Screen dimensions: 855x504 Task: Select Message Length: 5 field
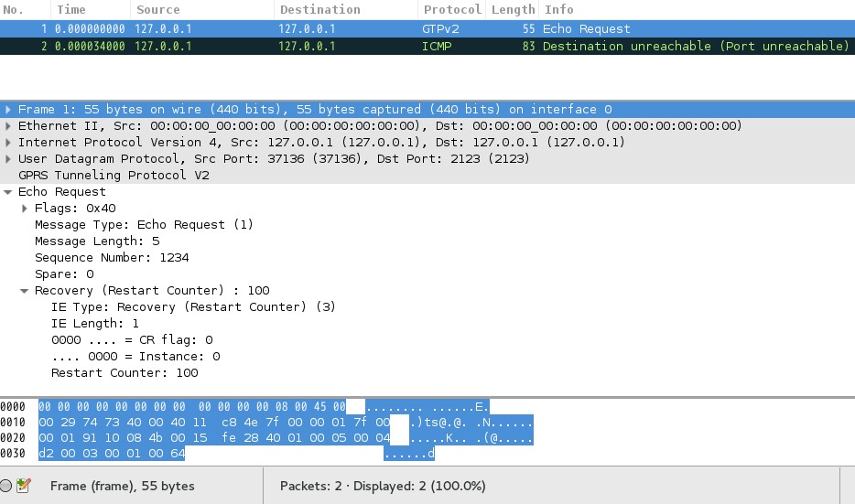click(x=97, y=241)
